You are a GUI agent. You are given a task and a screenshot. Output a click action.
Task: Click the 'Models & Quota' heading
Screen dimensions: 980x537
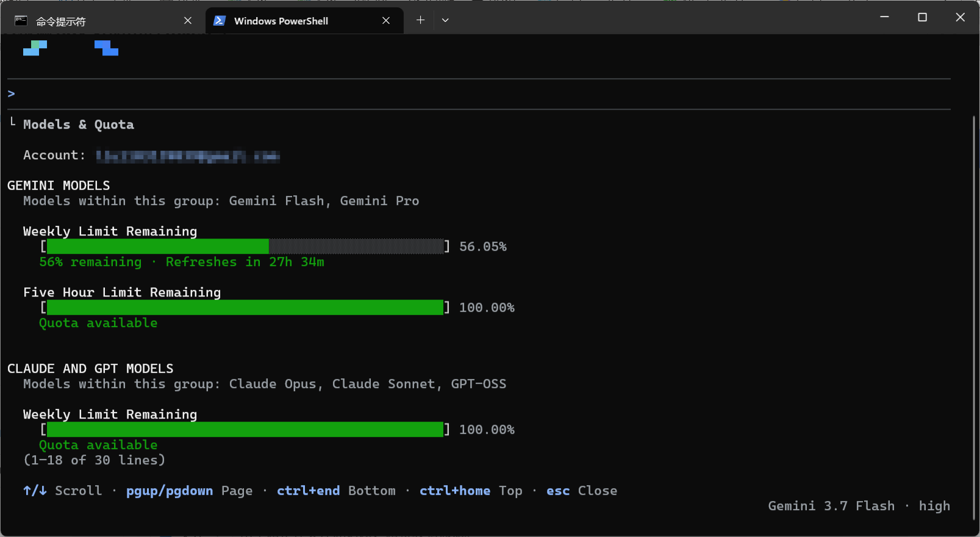coord(79,124)
